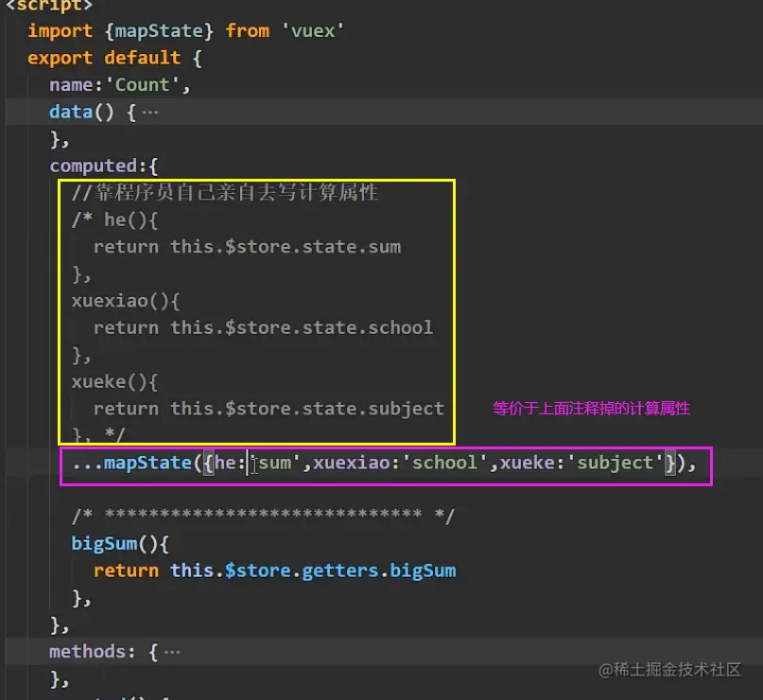
Task: Click 'data()' function name
Action: [x=81, y=112]
